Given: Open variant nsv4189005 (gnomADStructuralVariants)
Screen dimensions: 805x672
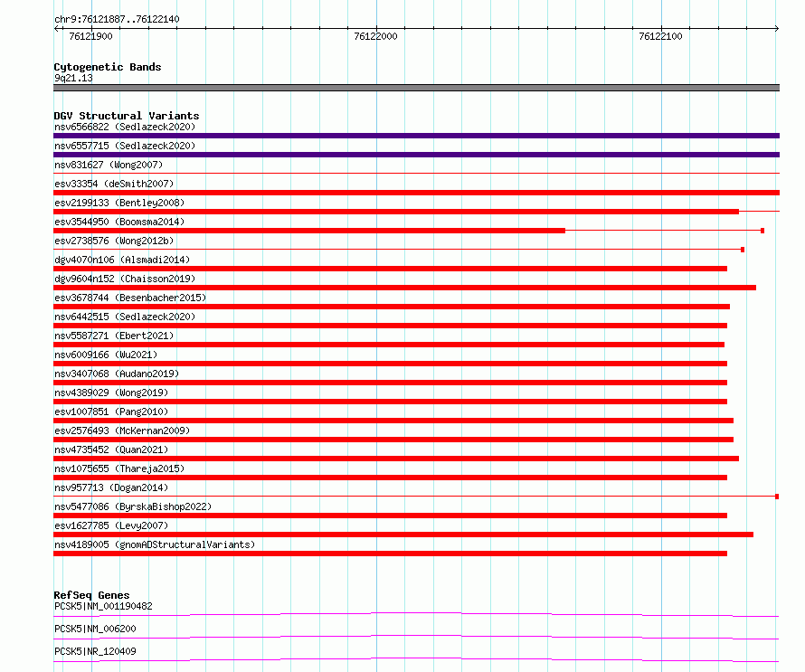Looking at the screenshot, I should coord(155,544).
